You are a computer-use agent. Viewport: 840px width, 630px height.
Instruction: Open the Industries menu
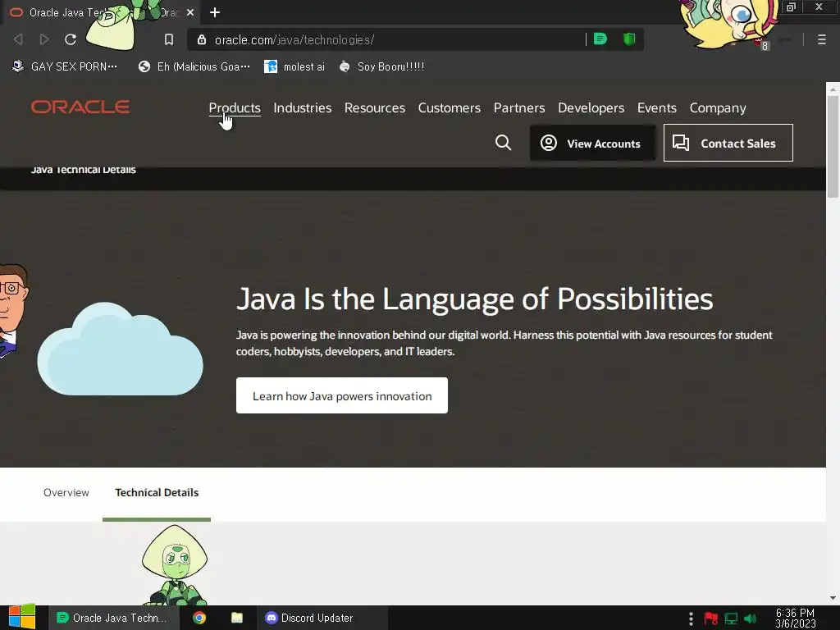(x=303, y=107)
